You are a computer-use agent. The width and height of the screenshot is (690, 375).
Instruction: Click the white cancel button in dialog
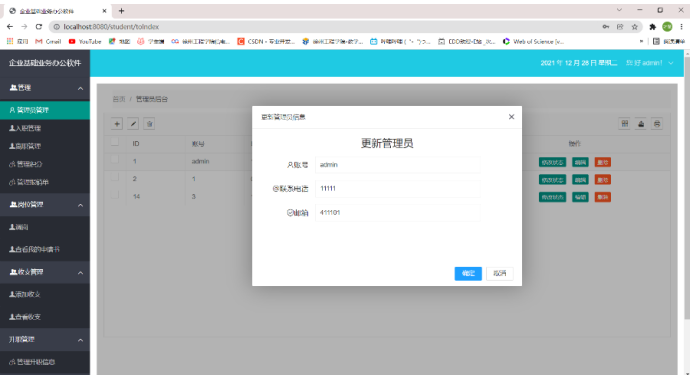coord(499,273)
